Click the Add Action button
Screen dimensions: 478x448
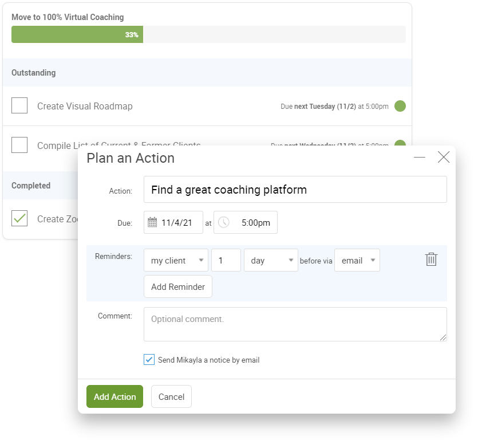pyautogui.click(x=114, y=396)
